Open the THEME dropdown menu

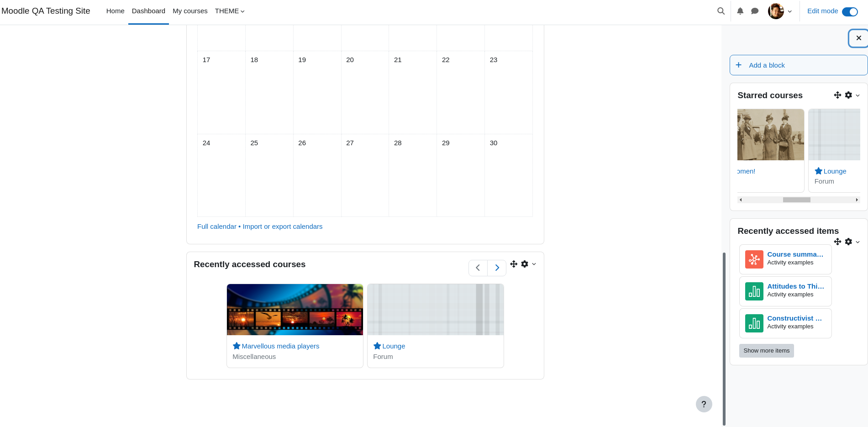[230, 11]
